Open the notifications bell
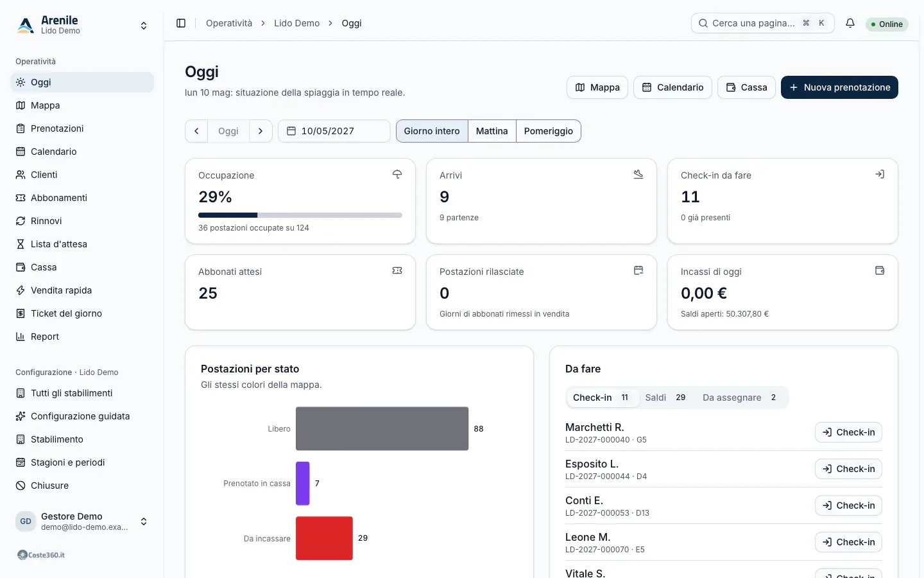The height and width of the screenshot is (578, 924). coord(850,23)
